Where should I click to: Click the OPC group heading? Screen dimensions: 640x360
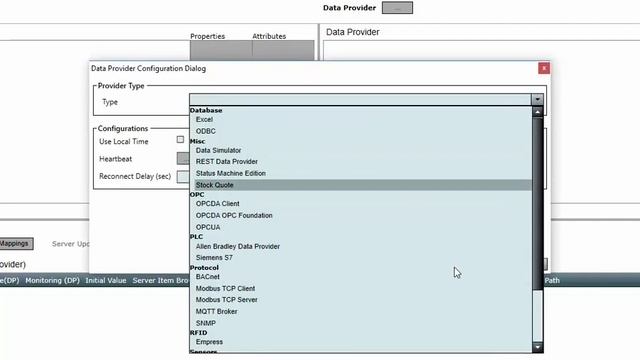point(197,195)
